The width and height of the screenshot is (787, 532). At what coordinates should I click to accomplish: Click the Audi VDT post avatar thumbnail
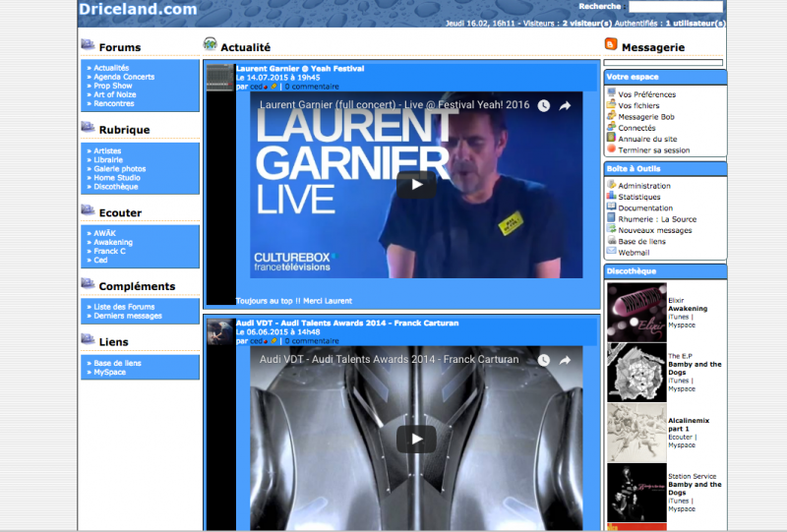220,331
